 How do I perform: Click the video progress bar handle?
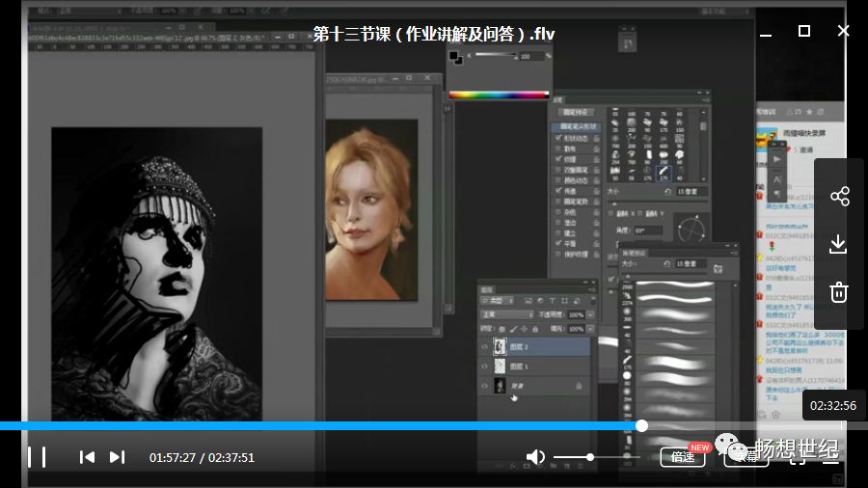coord(641,425)
